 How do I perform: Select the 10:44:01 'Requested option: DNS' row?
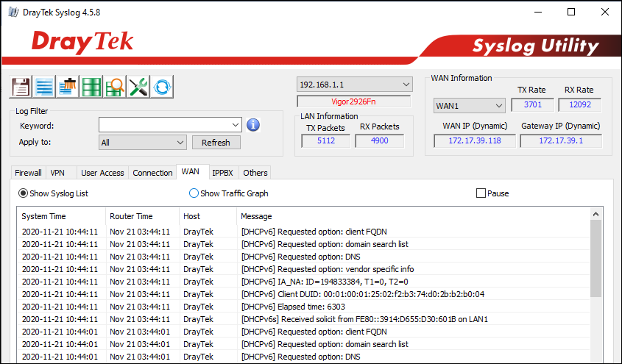pyautogui.click(x=303, y=357)
